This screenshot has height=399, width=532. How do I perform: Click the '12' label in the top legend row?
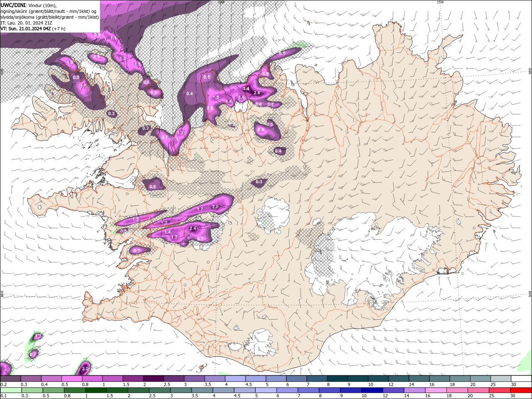(391, 384)
